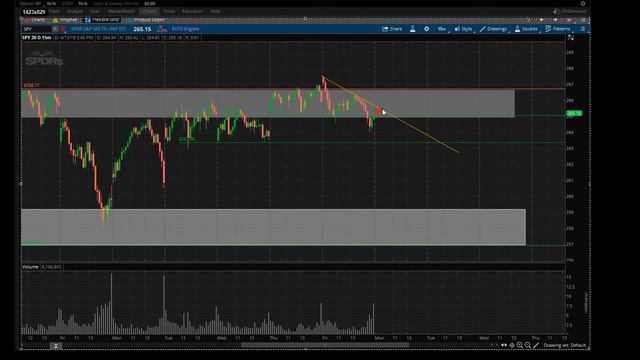Viewport: 640px width, 360px height.
Task: Open the Help main tab
Action: click(x=216, y=11)
